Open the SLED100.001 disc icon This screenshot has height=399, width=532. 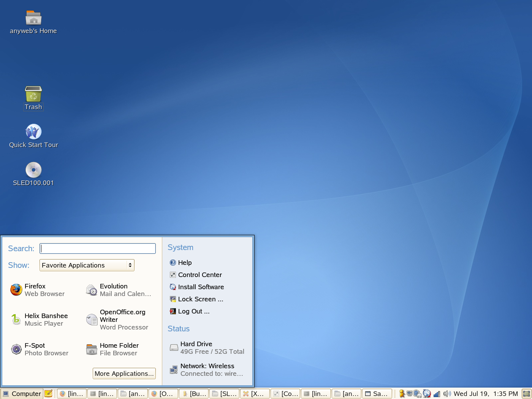click(x=33, y=174)
